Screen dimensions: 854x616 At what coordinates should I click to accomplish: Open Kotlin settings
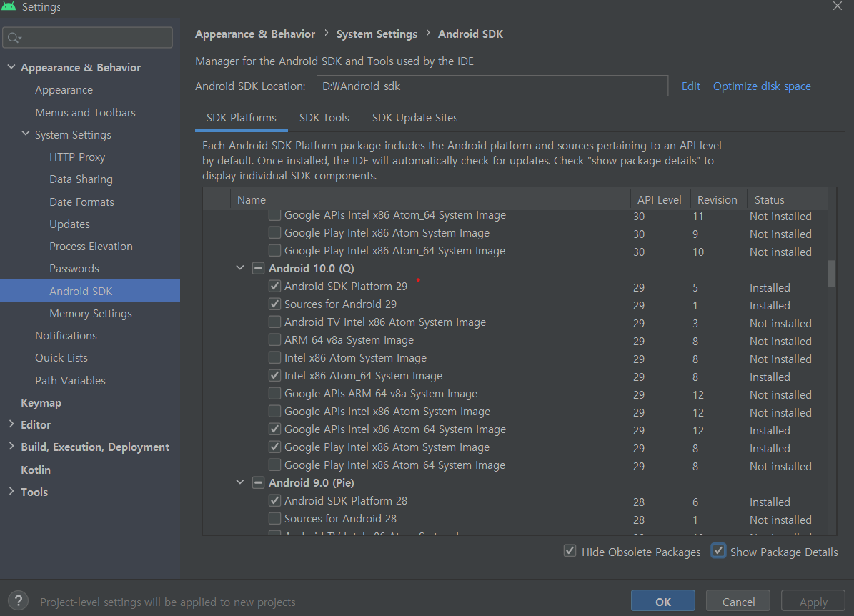pos(36,470)
